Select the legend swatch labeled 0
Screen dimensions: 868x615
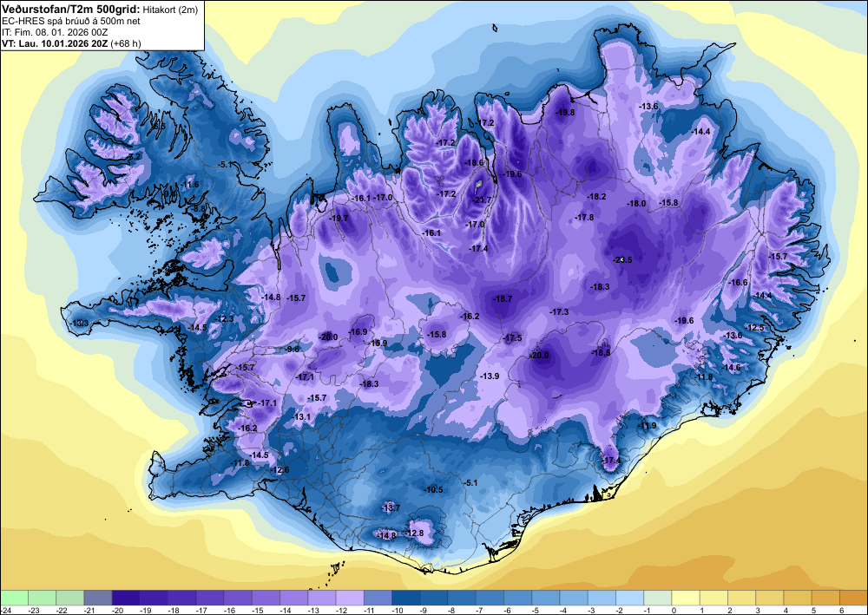point(686,598)
